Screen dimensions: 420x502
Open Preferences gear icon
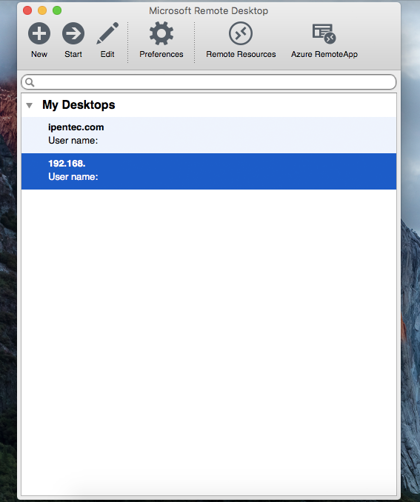coord(161,33)
